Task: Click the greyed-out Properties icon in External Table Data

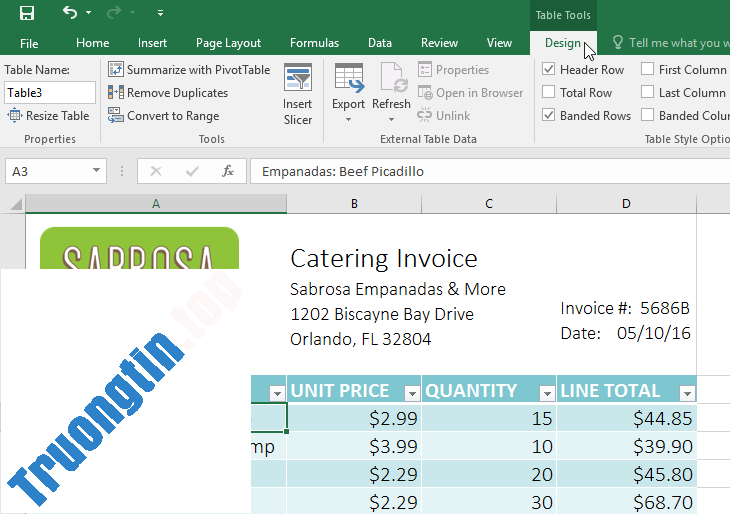Action: point(425,69)
